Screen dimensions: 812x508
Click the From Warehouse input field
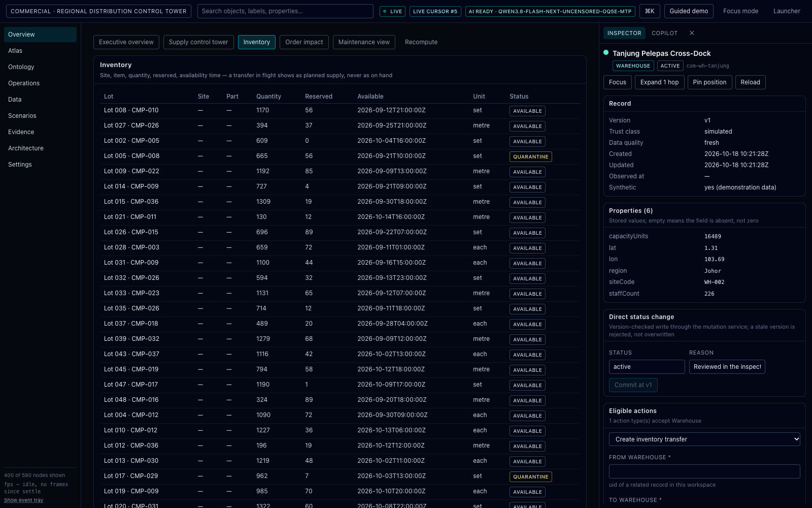click(x=704, y=471)
